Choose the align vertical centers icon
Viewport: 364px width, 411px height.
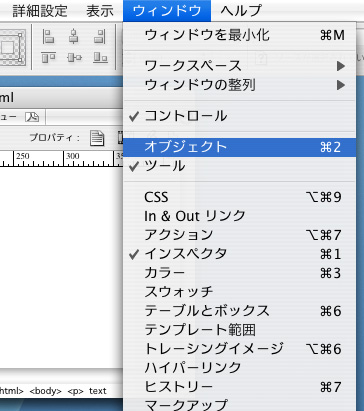pos(74,57)
